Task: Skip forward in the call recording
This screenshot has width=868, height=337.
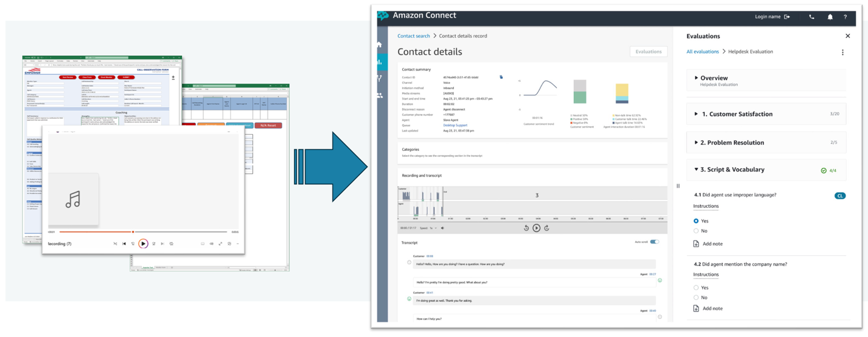Action: click(x=547, y=228)
